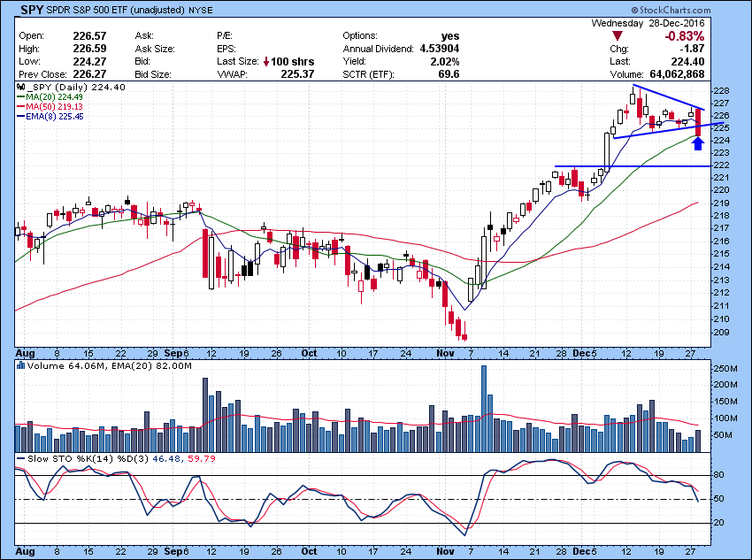Click the 222 price axis label
This screenshot has height=560, width=752.
(x=722, y=165)
